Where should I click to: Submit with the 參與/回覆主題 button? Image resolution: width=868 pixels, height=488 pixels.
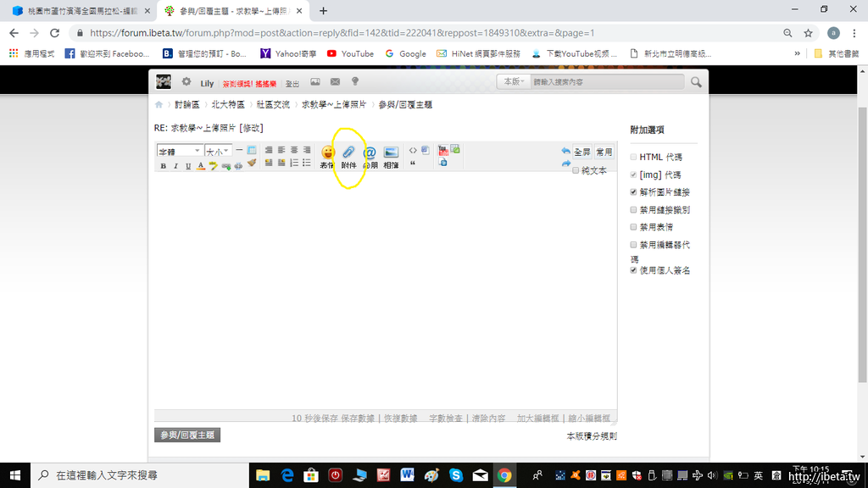tap(186, 435)
